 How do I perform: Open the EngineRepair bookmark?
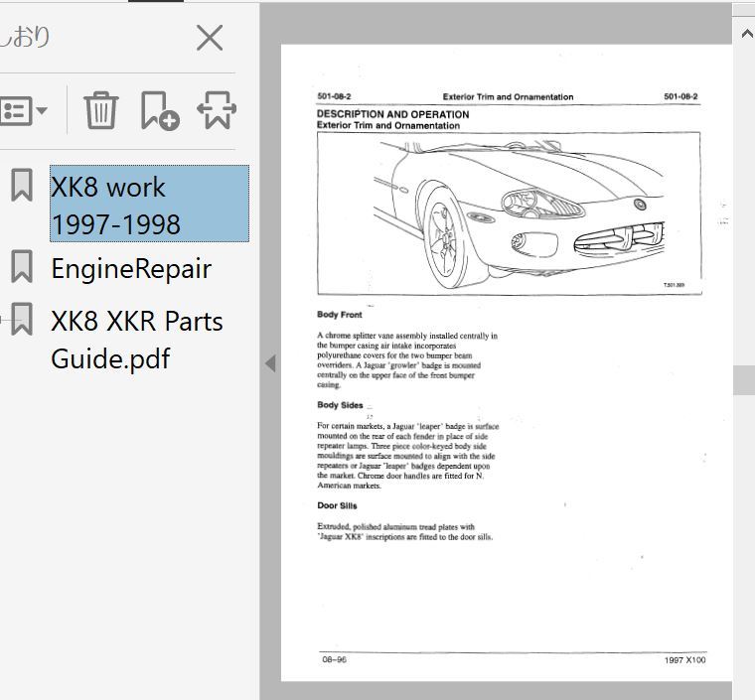tap(131, 268)
